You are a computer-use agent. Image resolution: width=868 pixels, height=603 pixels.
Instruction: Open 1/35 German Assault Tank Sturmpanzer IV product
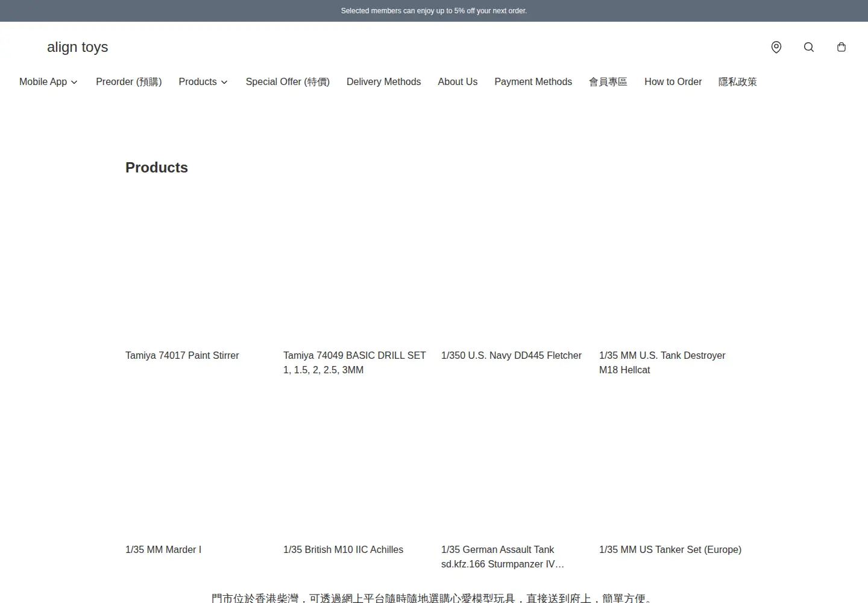point(503,557)
